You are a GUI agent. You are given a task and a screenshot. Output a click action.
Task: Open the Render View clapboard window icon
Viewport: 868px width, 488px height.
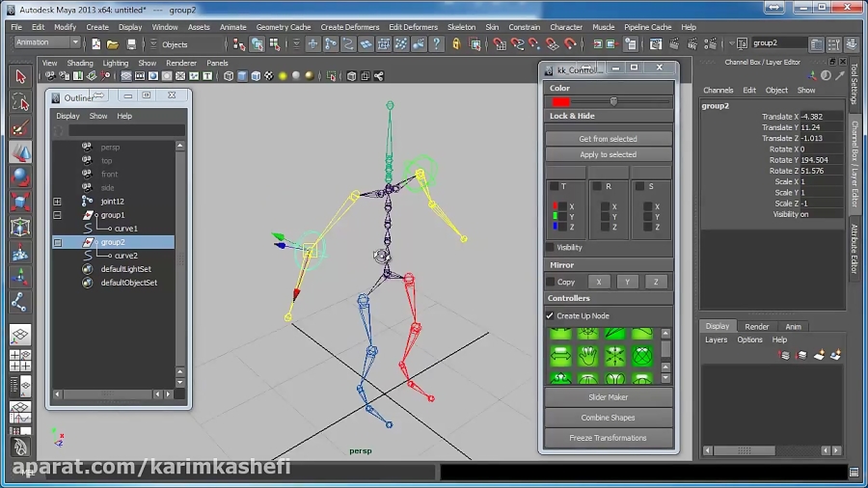pyautogui.click(x=656, y=43)
